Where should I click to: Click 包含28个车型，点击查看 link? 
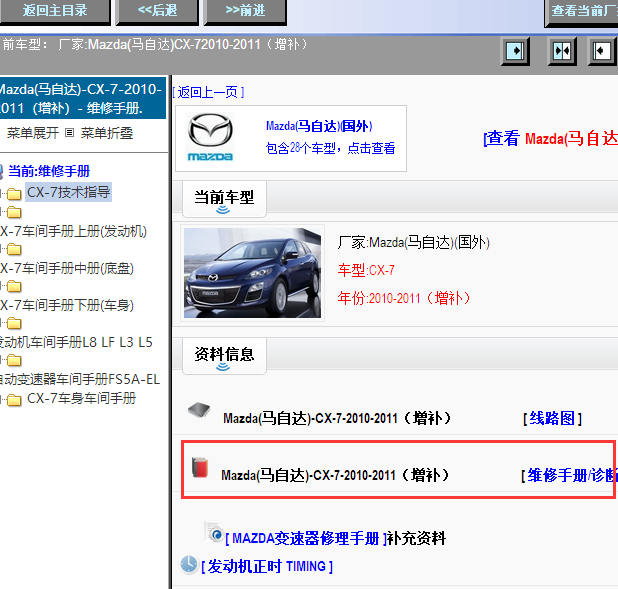coord(330,148)
